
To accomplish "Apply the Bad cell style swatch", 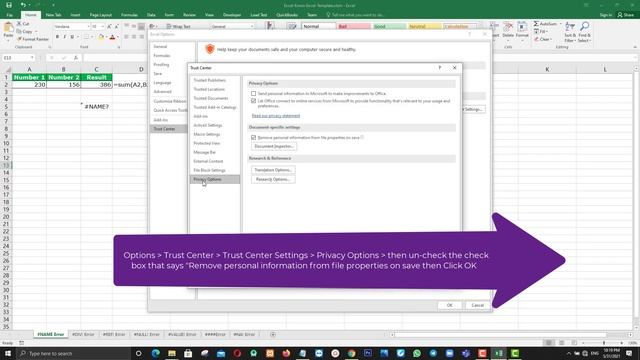I will click(x=353, y=27).
